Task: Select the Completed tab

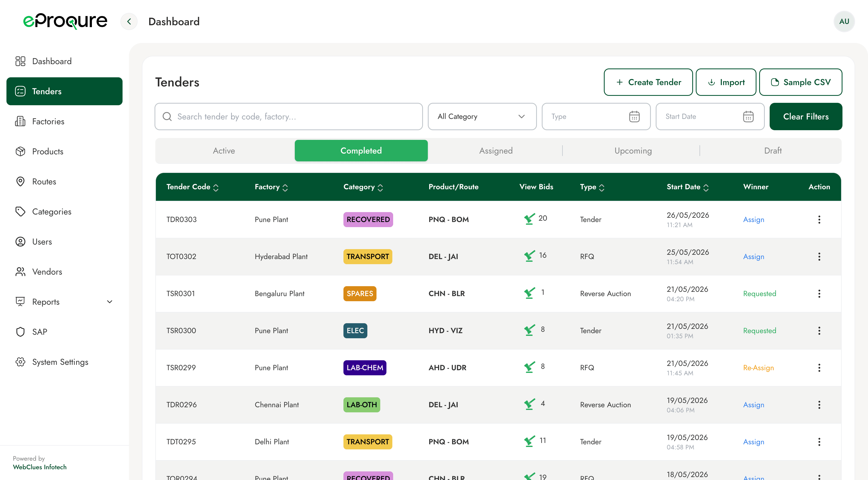Action: pos(361,151)
